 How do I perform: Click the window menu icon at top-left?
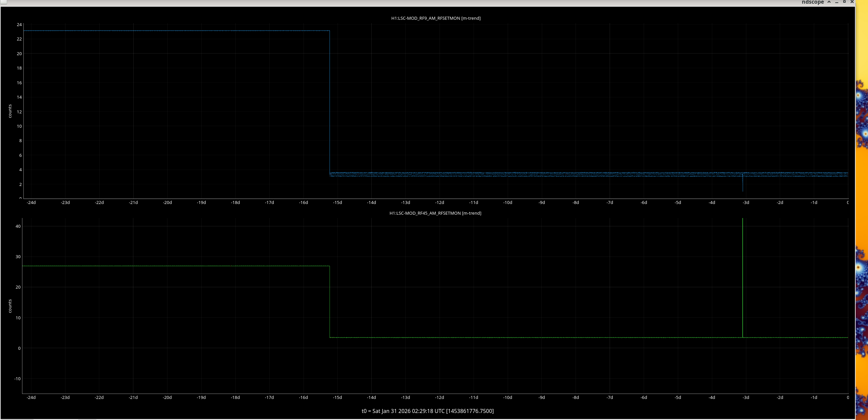click(3, 2)
